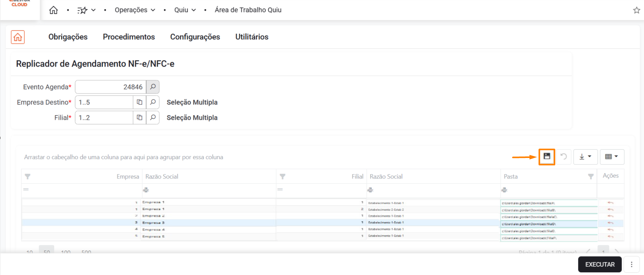Click the orange home icon in module bar
Image resolution: width=644 pixels, height=275 pixels.
[18, 37]
